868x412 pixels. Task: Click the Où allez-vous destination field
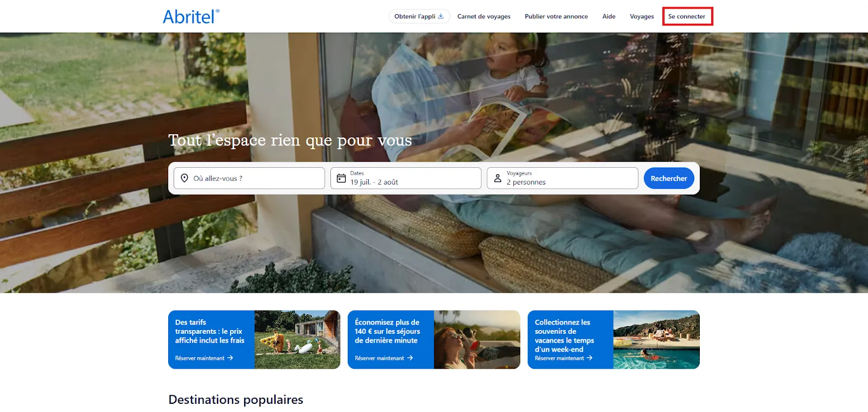249,178
